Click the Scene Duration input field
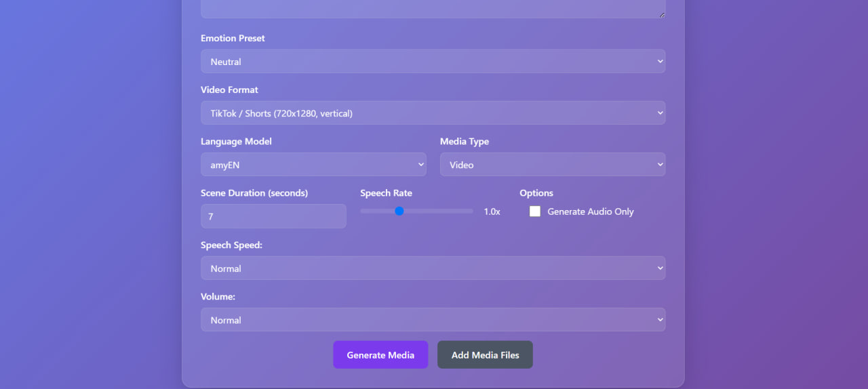 pos(273,216)
